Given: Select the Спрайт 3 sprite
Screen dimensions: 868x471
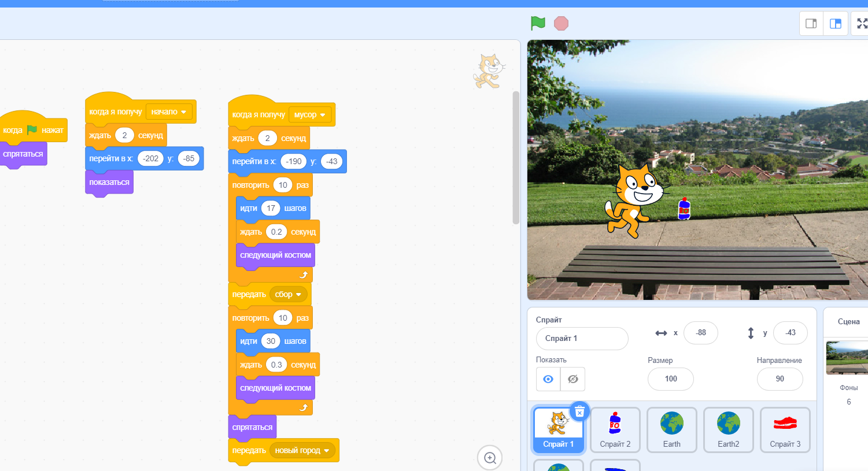Looking at the screenshot, I should point(785,429).
